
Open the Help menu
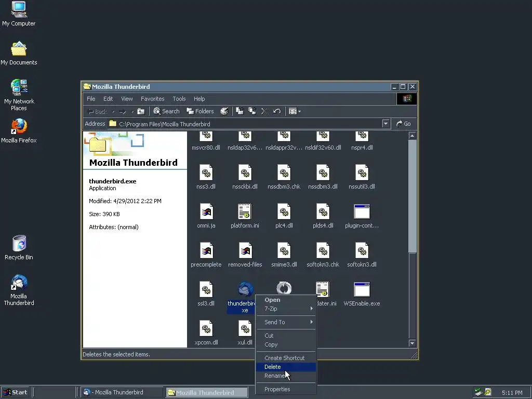199,99
